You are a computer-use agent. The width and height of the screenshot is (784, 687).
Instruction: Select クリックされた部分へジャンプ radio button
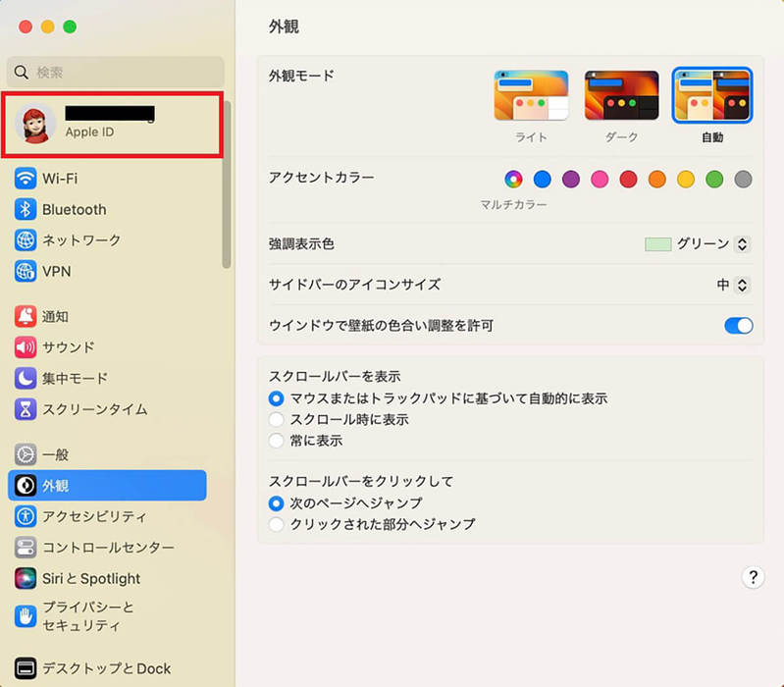[276, 524]
